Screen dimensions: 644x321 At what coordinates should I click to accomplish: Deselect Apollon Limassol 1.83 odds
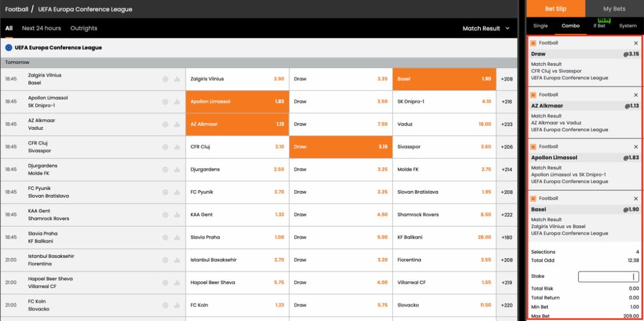pyautogui.click(x=237, y=102)
